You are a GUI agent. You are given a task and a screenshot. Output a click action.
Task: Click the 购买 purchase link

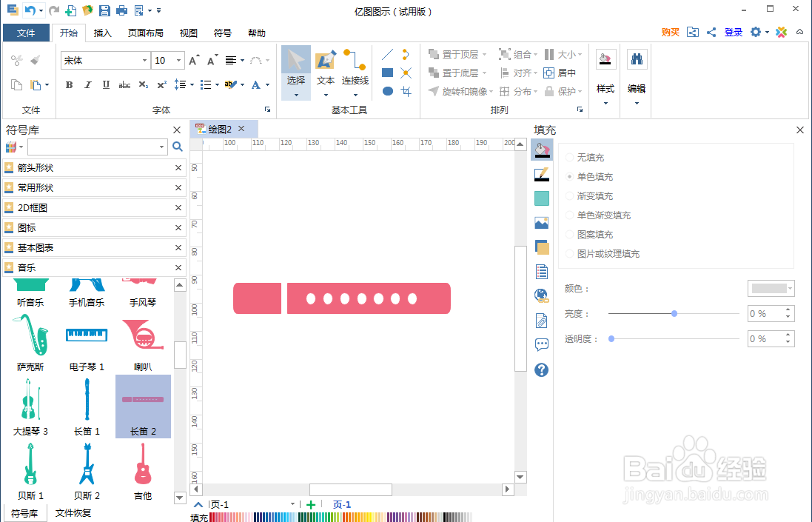(670, 33)
